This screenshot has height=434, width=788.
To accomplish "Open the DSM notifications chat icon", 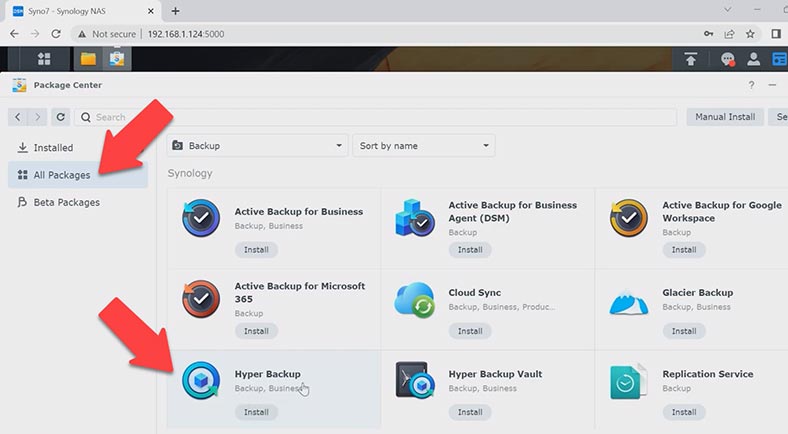I will pyautogui.click(x=727, y=59).
